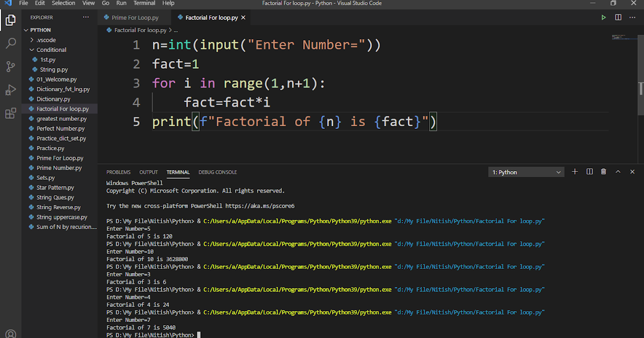The height and width of the screenshot is (338, 644).
Task: Open the Edit menu
Action: point(40,3)
